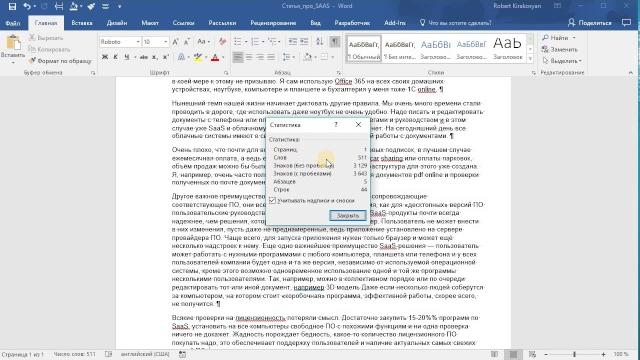640x360 pixels.
Task: Switch to the Вставка tab
Action: (x=82, y=23)
